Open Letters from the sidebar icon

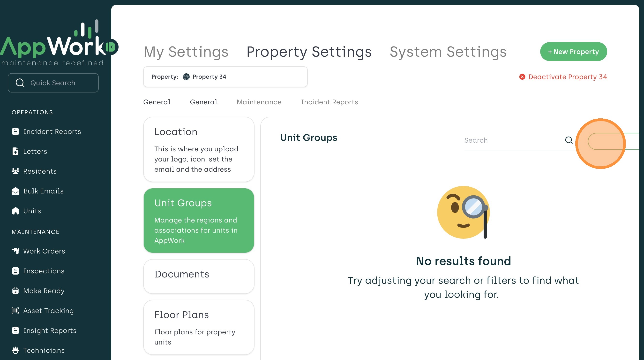coord(15,151)
